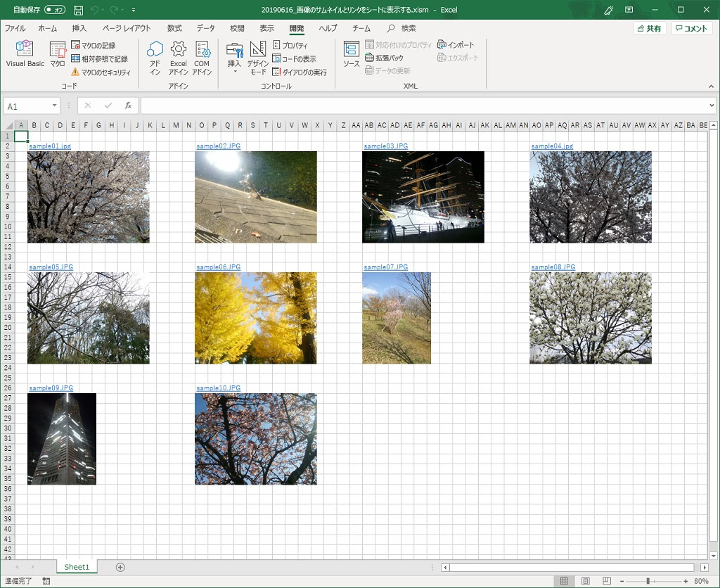
Task: Zoom out with minus button
Action: pyautogui.click(x=622, y=581)
